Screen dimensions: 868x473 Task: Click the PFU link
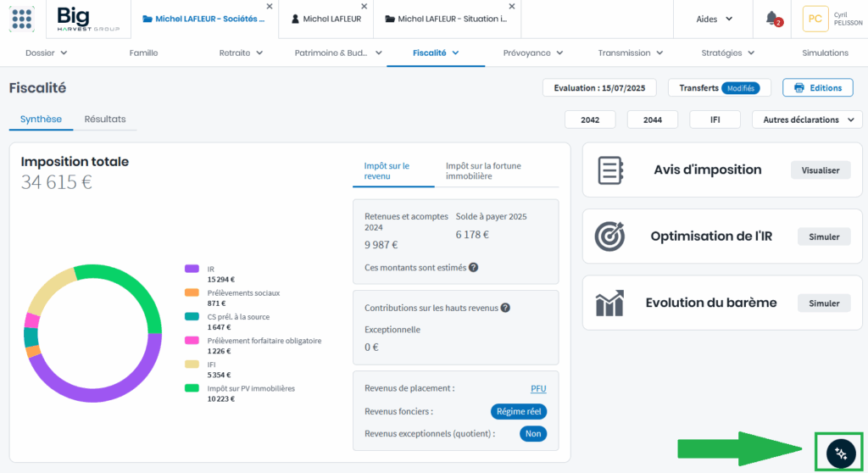pyautogui.click(x=538, y=388)
